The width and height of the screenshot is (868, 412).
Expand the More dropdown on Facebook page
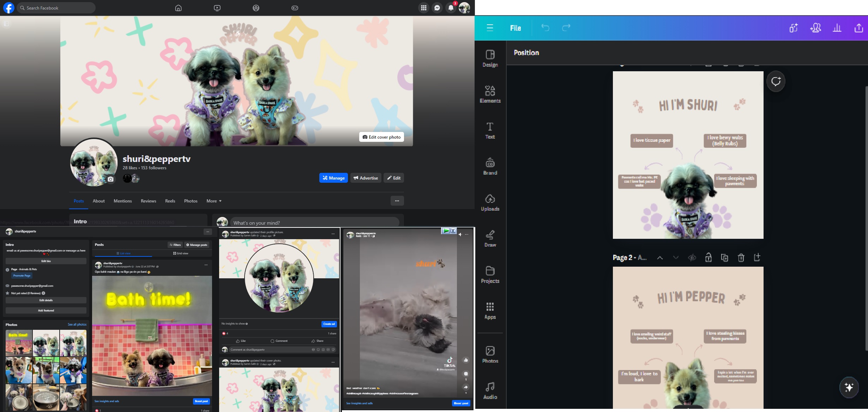tap(214, 201)
